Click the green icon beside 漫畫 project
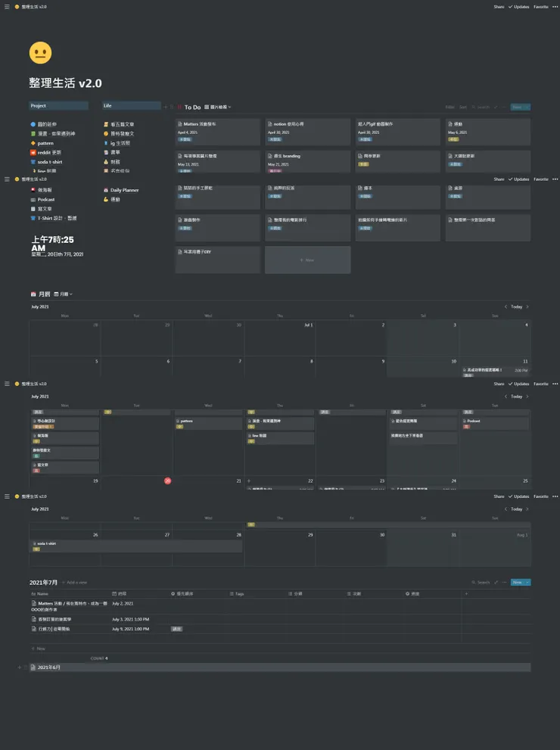 pos(33,134)
